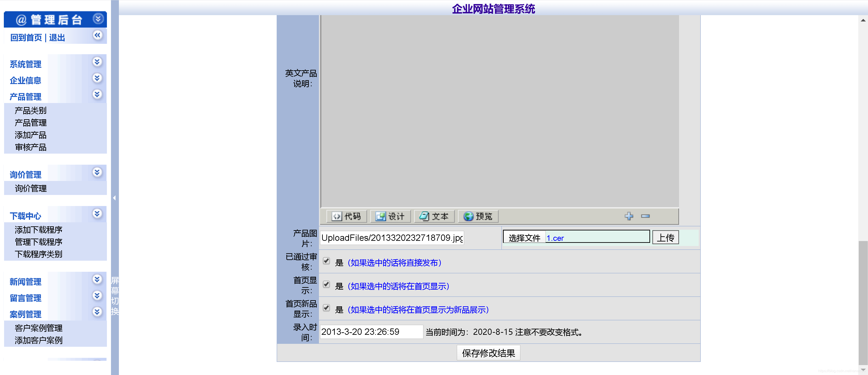Open the 系统管理 menu heading

pos(26,64)
